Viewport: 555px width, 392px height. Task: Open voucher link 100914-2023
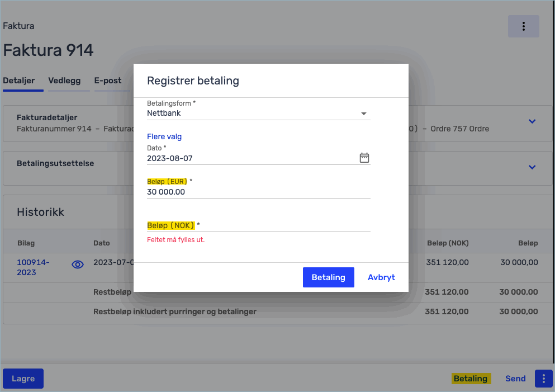coord(34,267)
